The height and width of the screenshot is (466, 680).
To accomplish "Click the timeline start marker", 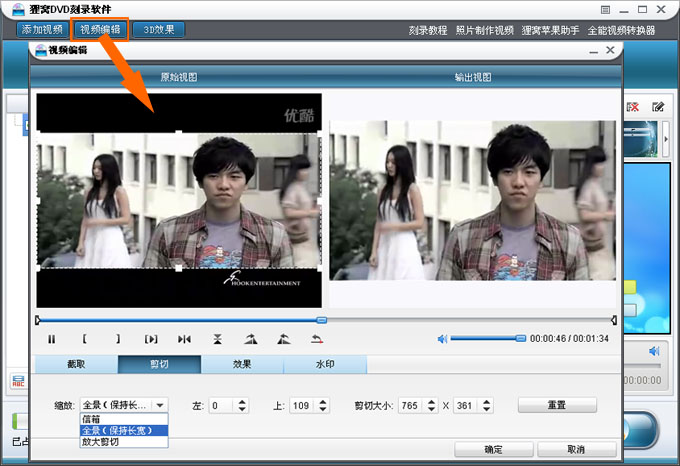I will point(38,320).
